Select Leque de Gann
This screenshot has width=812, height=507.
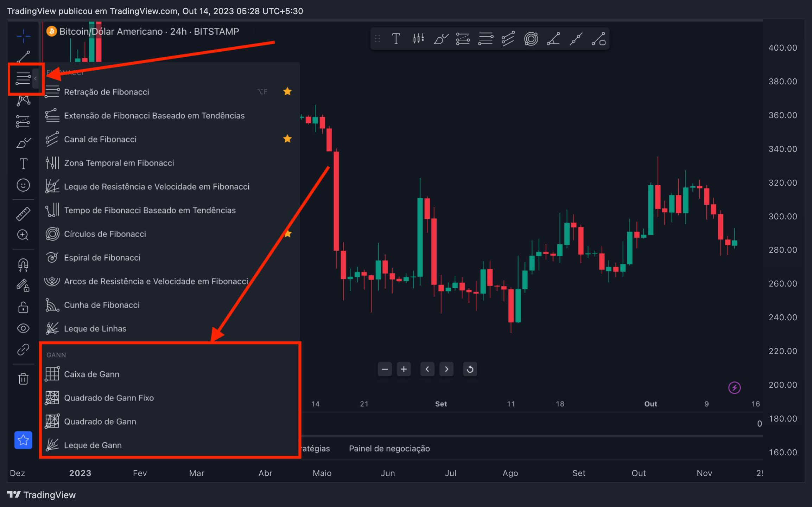pos(170,445)
